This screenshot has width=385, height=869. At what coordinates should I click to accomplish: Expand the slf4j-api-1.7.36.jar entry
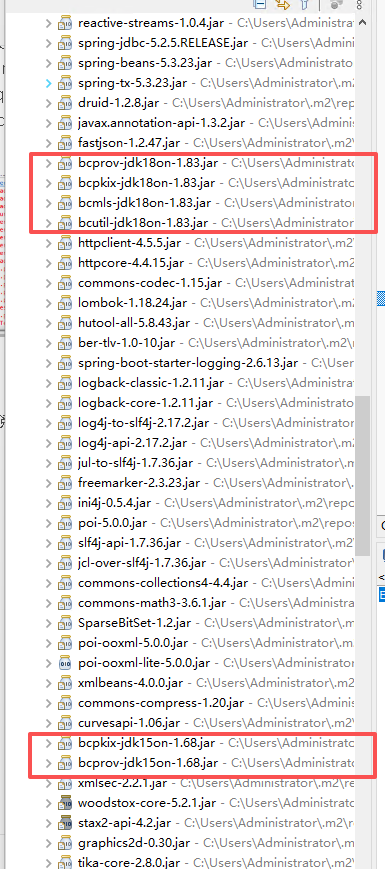click(x=48, y=543)
